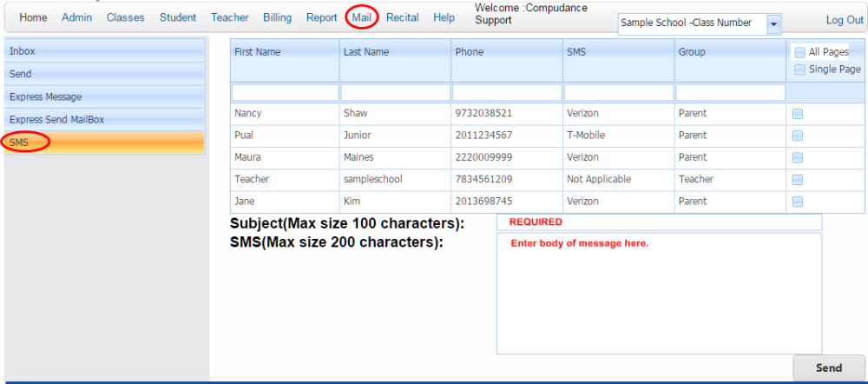Tick the checkbox for Teacher sampleschool
868x384 pixels.
pos(798,180)
